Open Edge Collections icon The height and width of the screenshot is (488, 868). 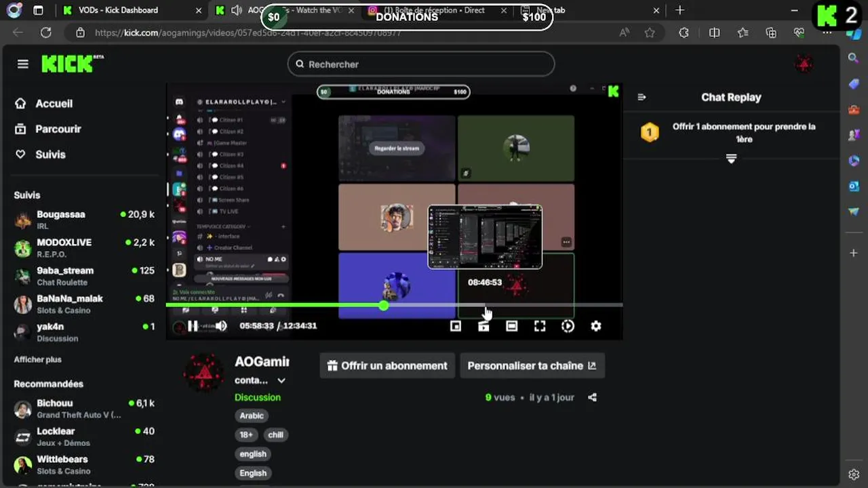click(771, 33)
